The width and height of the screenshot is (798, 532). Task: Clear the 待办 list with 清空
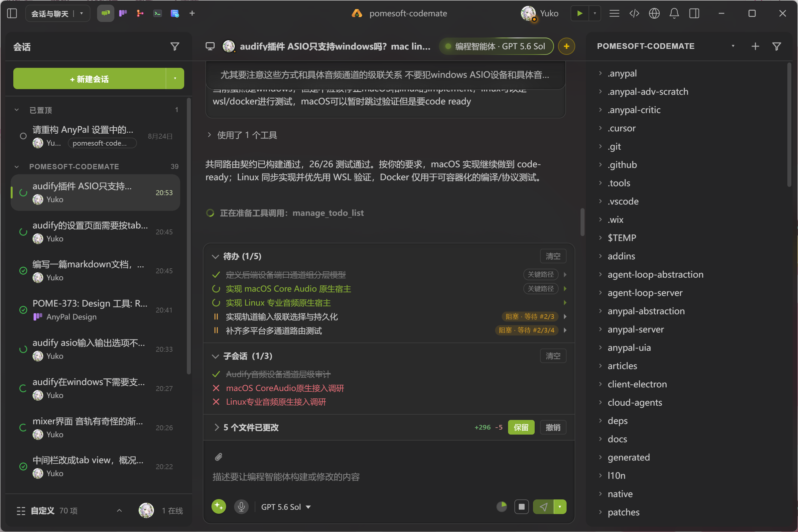553,256
